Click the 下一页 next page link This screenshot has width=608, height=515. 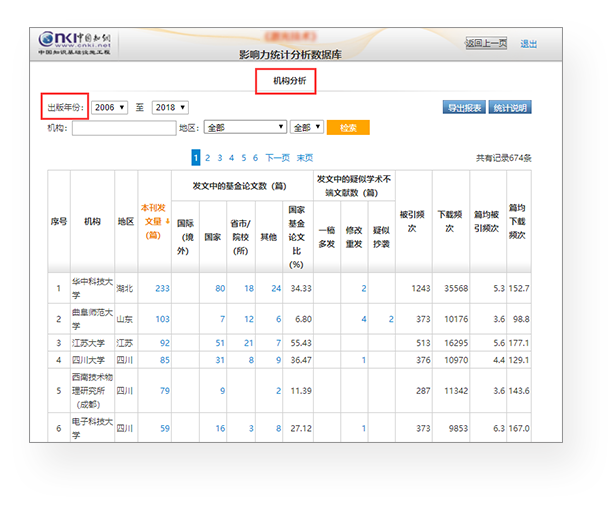pos(278,158)
